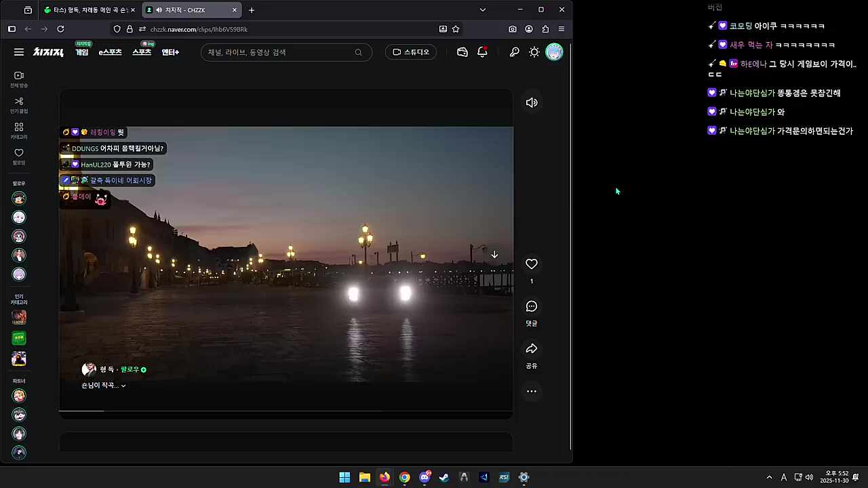868x488 pixels.
Task: Open 카테고리 grid icon in sidebar
Action: 19,131
